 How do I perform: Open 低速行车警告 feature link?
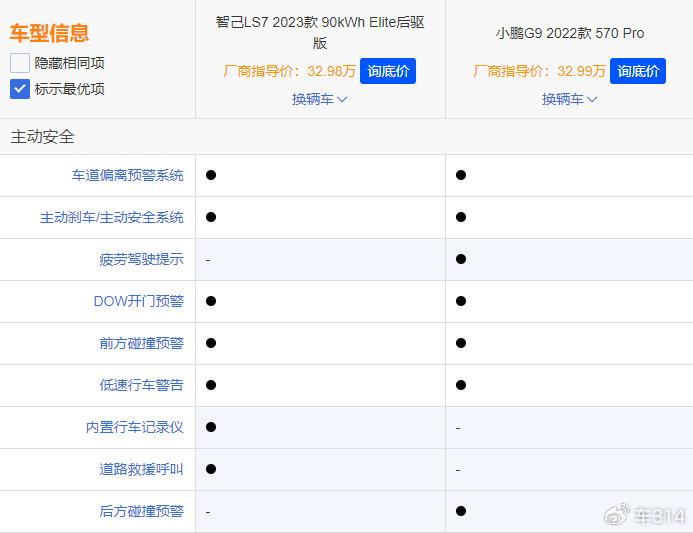coord(141,385)
